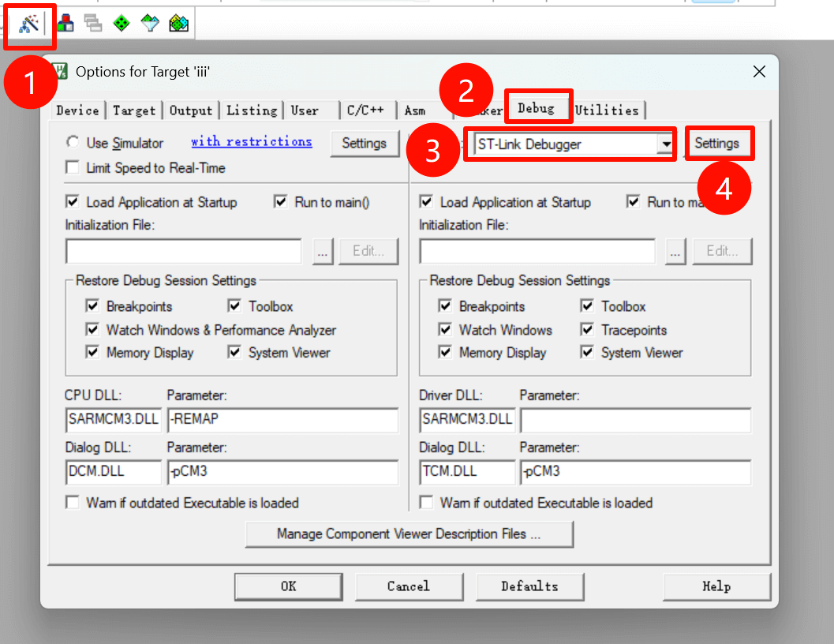
Task: Click Select Software Packs funnel icon
Action: click(x=150, y=24)
